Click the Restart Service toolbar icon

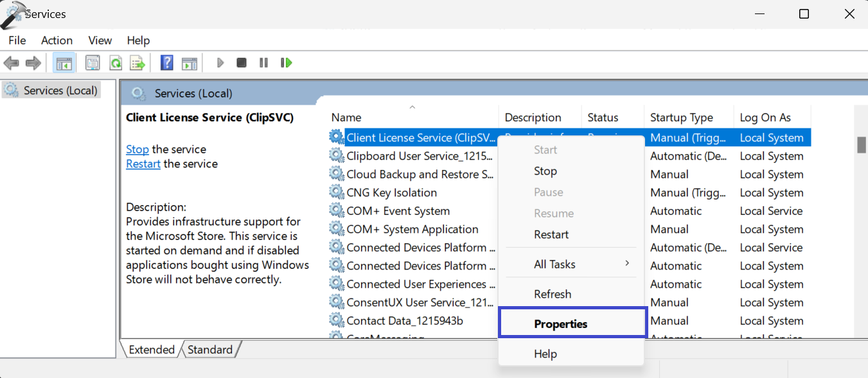(287, 63)
